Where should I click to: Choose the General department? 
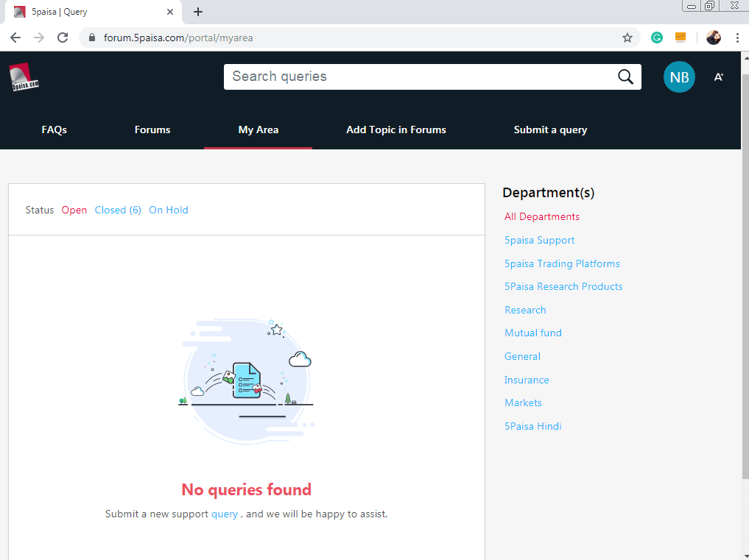pos(523,356)
